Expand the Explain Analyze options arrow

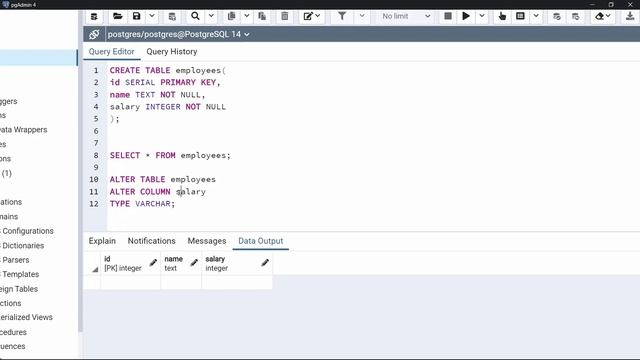(x=536, y=16)
